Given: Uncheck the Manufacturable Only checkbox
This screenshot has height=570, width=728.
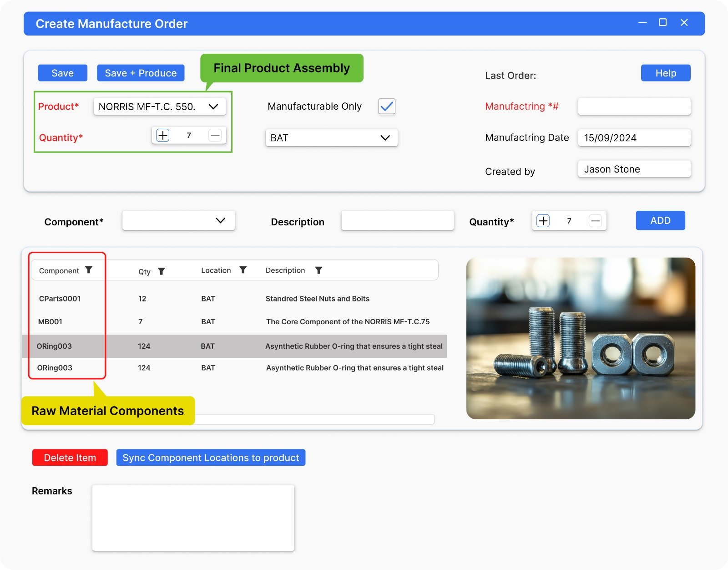Looking at the screenshot, I should pyautogui.click(x=387, y=107).
